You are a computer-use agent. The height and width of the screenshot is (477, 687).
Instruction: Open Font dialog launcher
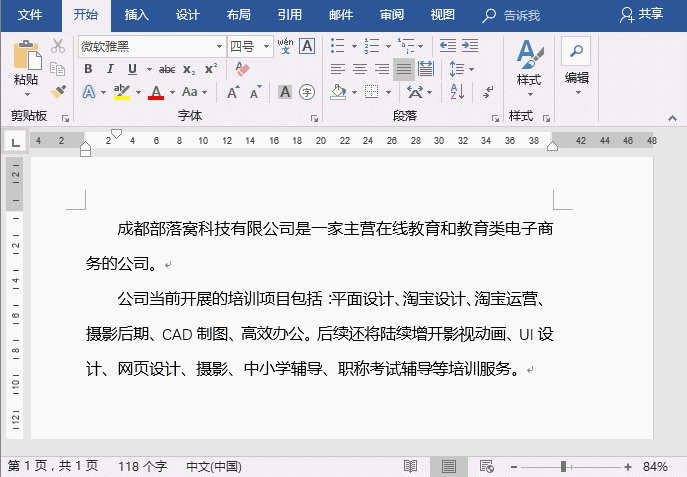(x=314, y=118)
